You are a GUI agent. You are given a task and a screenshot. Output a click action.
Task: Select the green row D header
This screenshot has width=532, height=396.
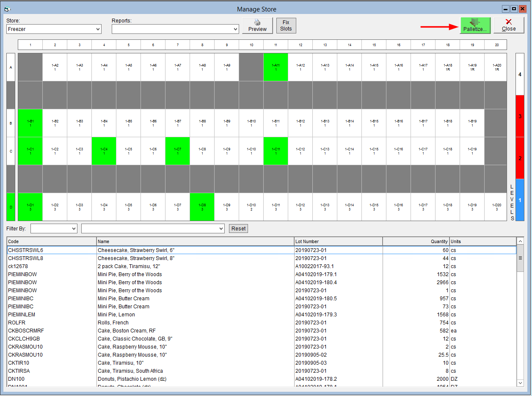tap(11, 207)
